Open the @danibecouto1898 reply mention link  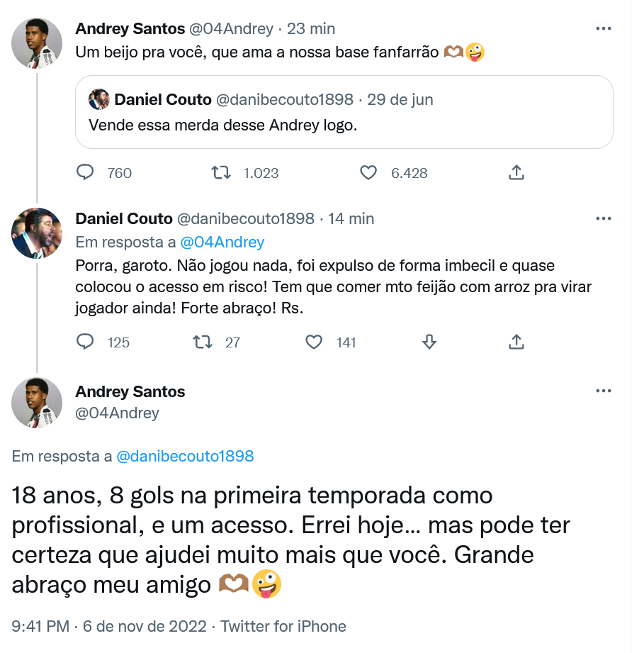pos(184,457)
